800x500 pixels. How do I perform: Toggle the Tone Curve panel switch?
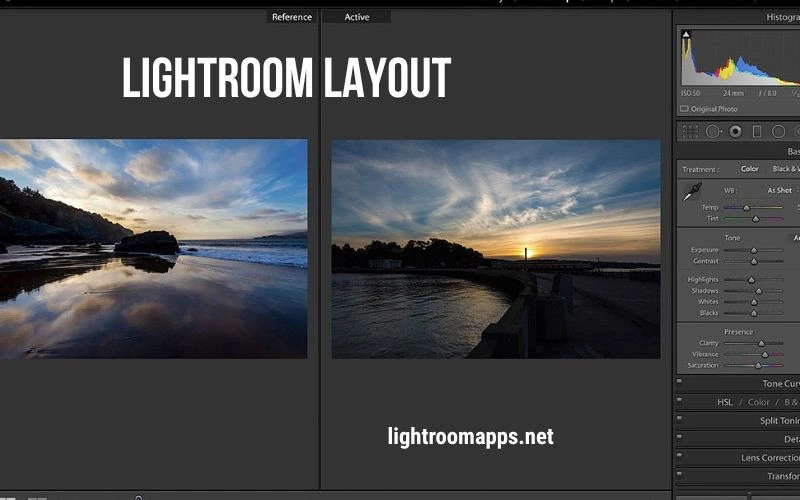(x=680, y=382)
